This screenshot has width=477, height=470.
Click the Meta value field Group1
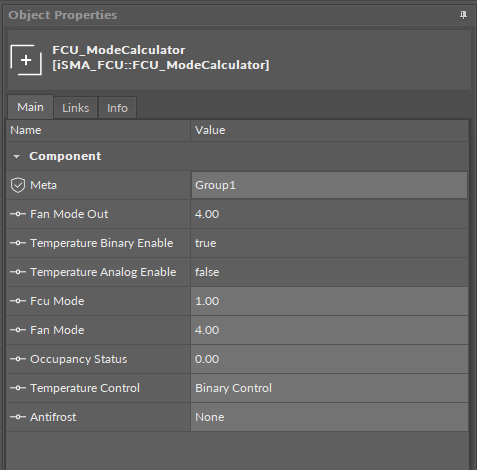pos(329,185)
